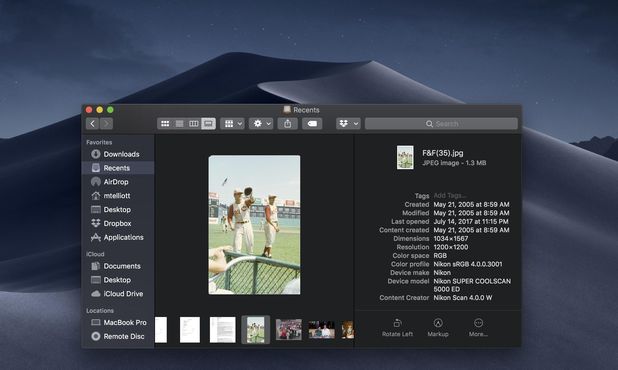The width and height of the screenshot is (618, 370).
Task: Click the Share button in toolbar
Action: click(x=288, y=124)
